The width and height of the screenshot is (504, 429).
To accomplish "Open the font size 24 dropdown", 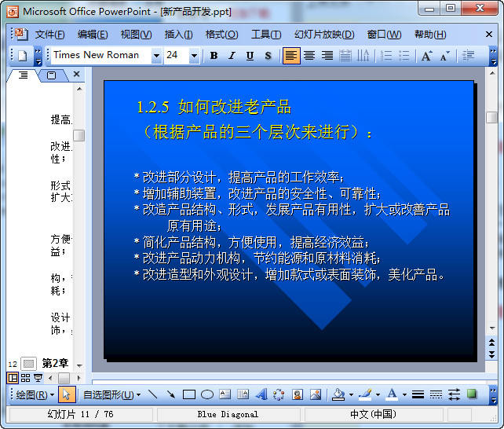I will coord(194,56).
